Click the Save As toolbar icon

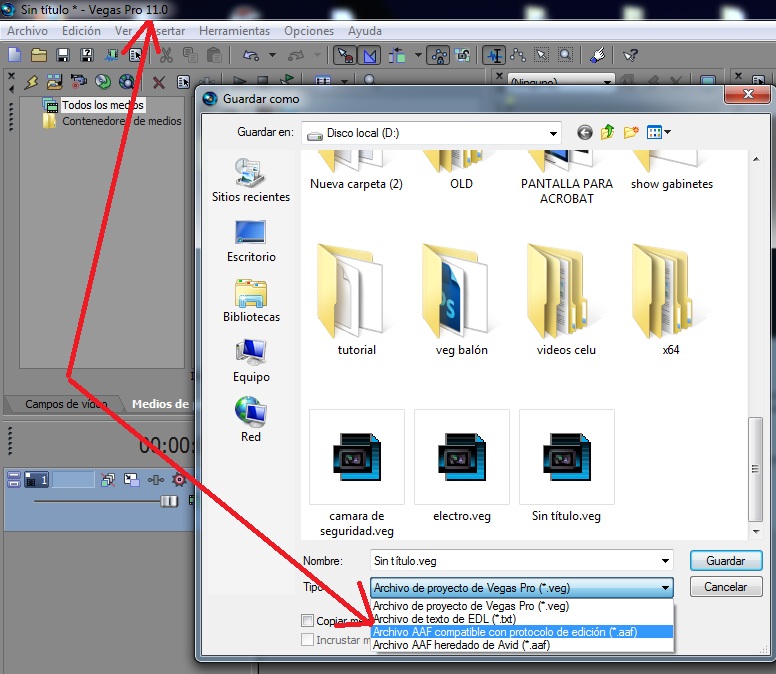click(87, 55)
